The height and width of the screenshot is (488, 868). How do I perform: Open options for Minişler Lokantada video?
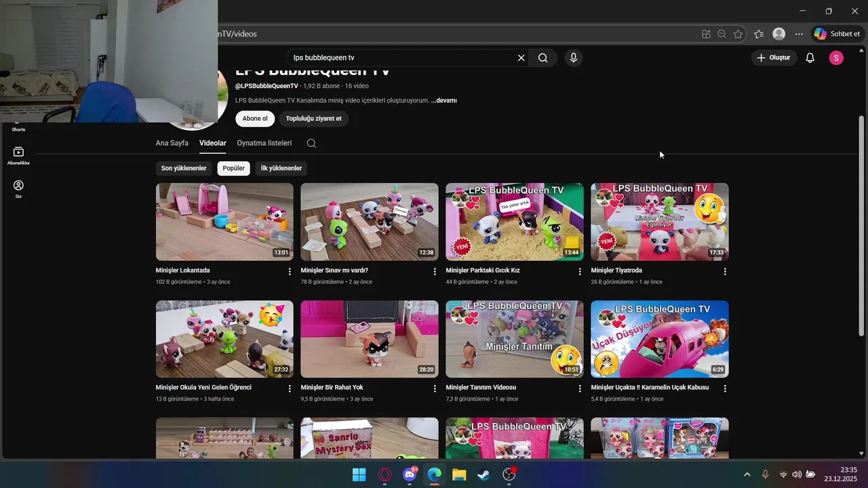click(290, 271)
